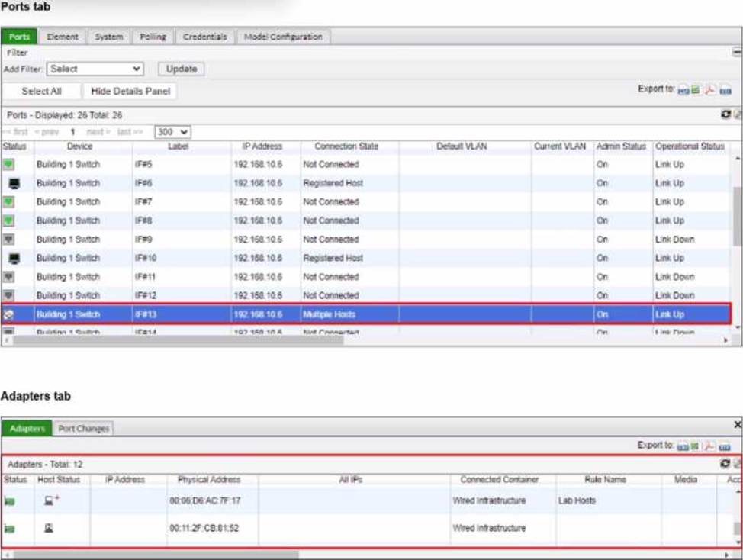Click status icon of adapter 00:11:2F:CB:81:52

pos(9,528)
